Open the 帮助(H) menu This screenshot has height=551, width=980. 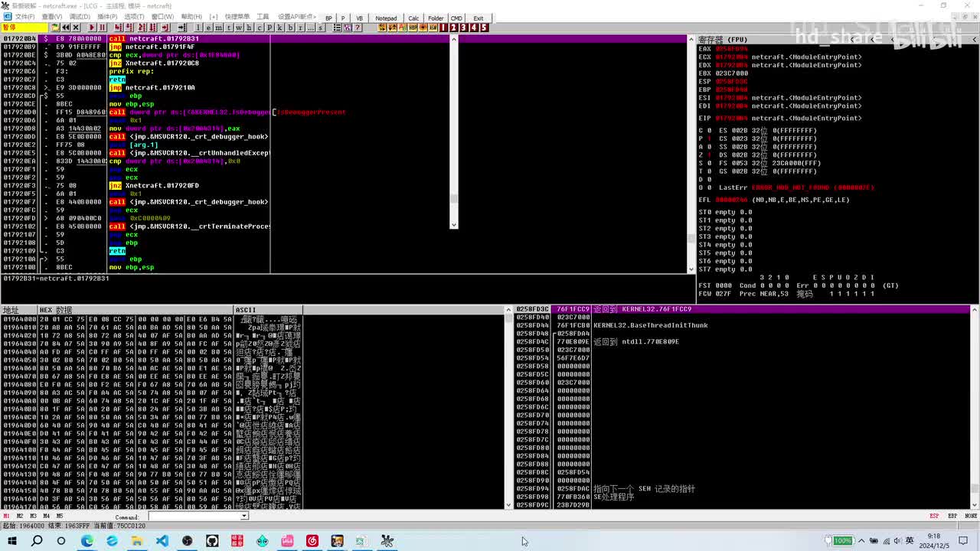(191, 17)
